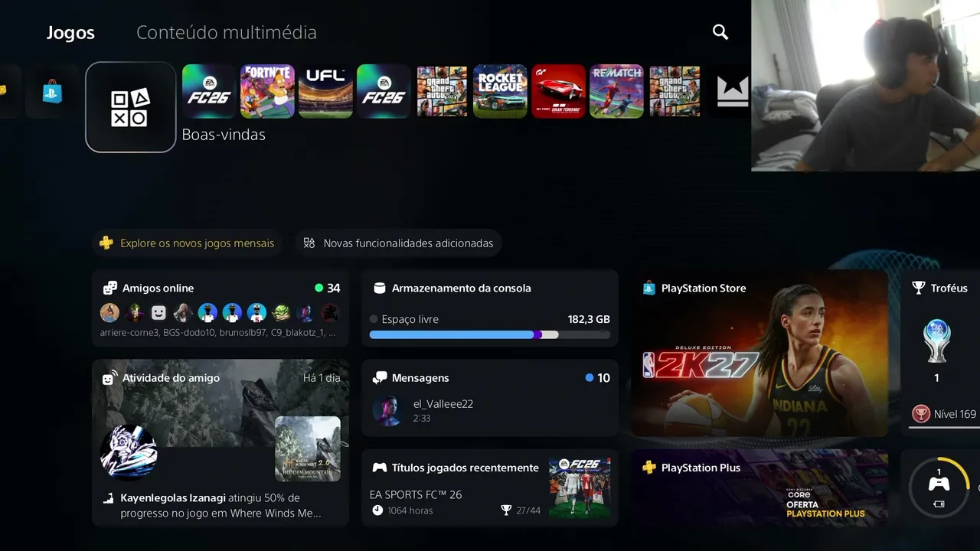
Task: Launch the Rocket League tile
Action: pos(500,91)
